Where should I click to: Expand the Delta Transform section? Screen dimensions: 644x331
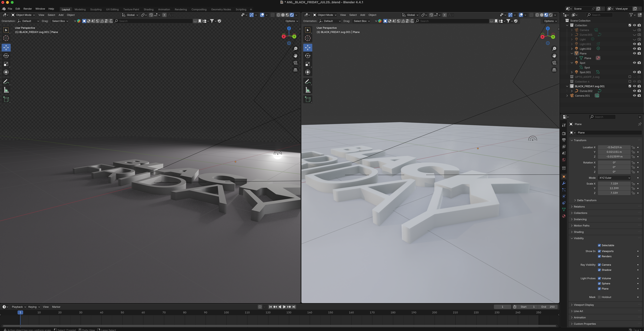coord(587,200)
